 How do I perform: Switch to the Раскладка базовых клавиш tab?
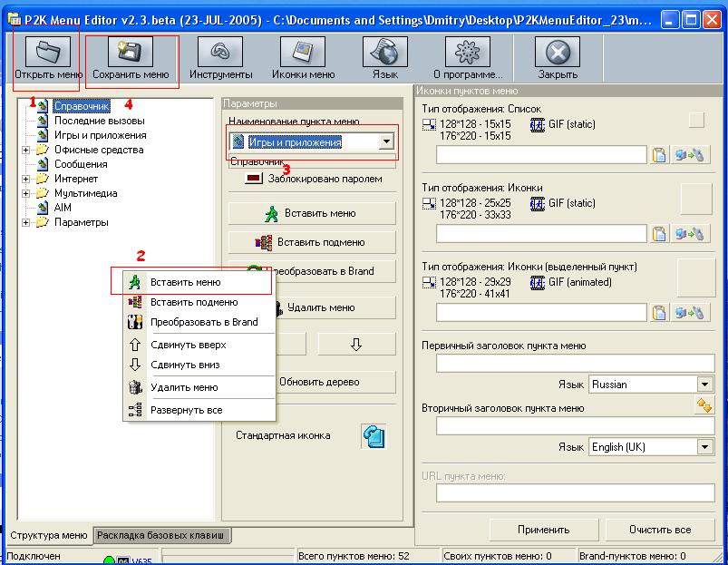point(160,535)
